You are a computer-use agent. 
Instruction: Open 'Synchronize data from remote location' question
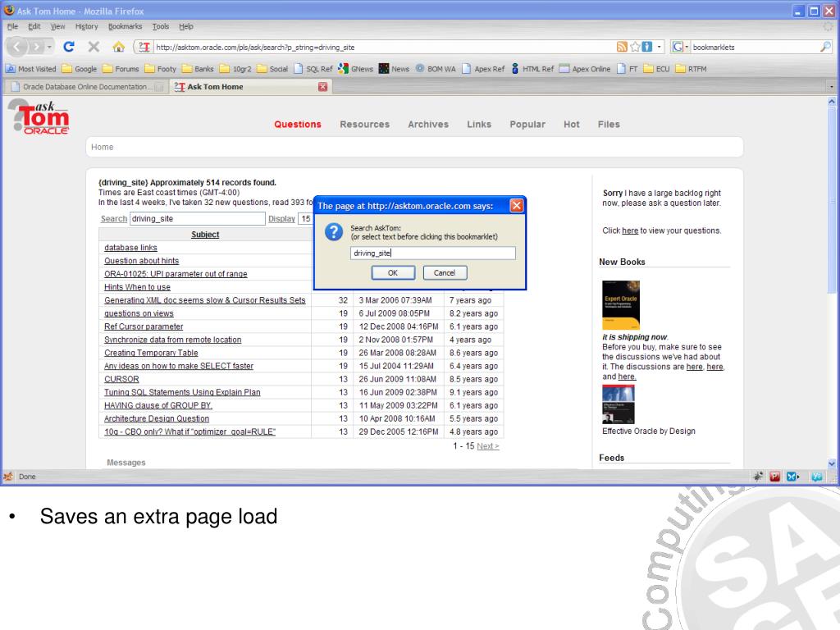tap(172, 340)
